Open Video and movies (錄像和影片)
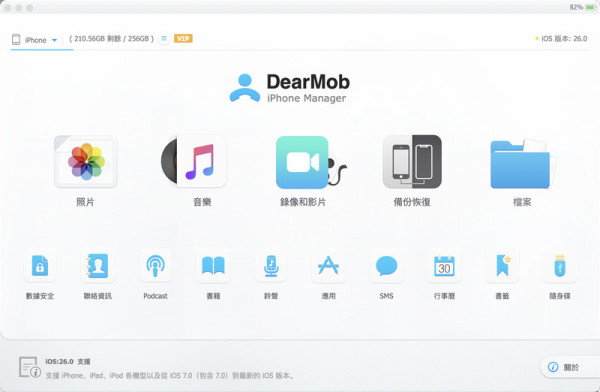 (311, 162)
